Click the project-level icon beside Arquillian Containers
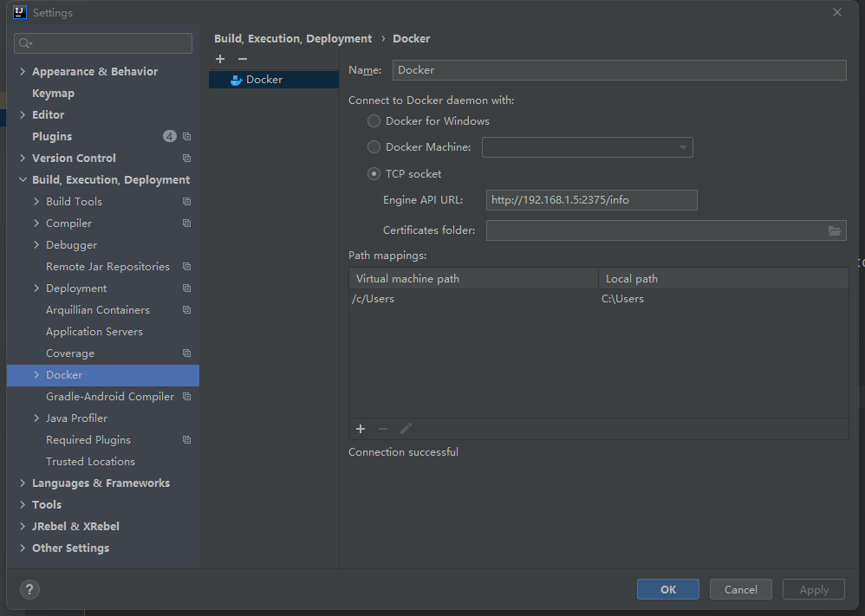 [x=186, y=310]
